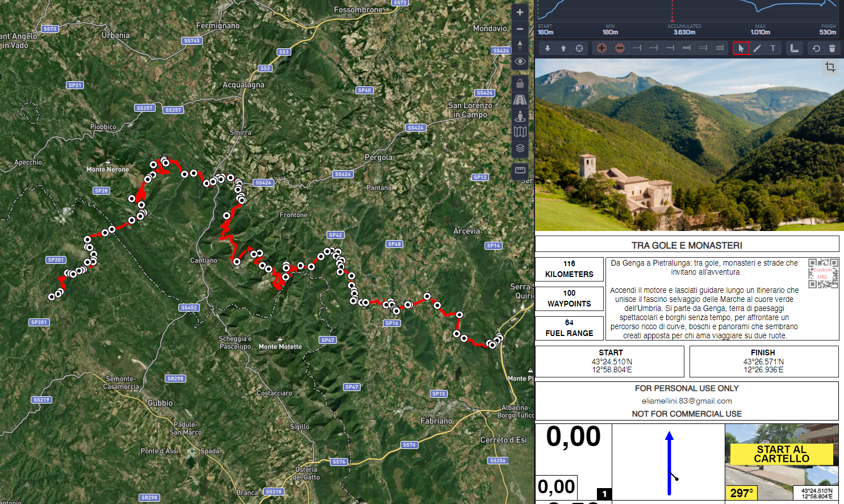Screen dimensions: 844x504
Task: Click the 64 FUEL RANGE box
Action: click(569, 328)
